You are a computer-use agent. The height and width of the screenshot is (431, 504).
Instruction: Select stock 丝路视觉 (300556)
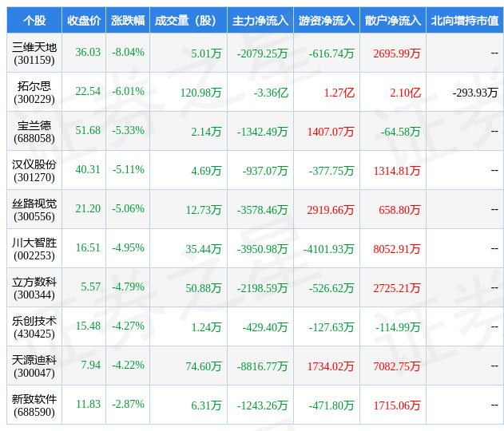click(34, 210)
